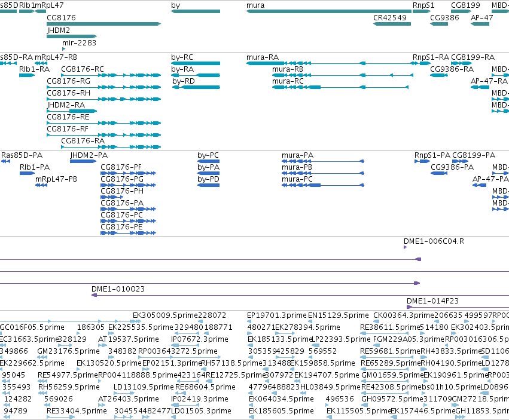Click the by-RA transcript label
Viewport: 509px width, 420px height.
pos(182,69)
